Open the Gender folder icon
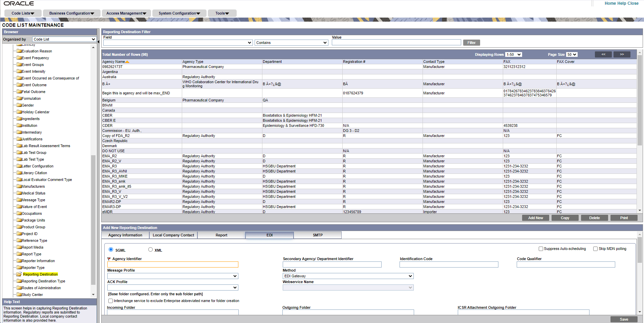Image resolution: width=644 pixels, height=323 pixels. 19,105
